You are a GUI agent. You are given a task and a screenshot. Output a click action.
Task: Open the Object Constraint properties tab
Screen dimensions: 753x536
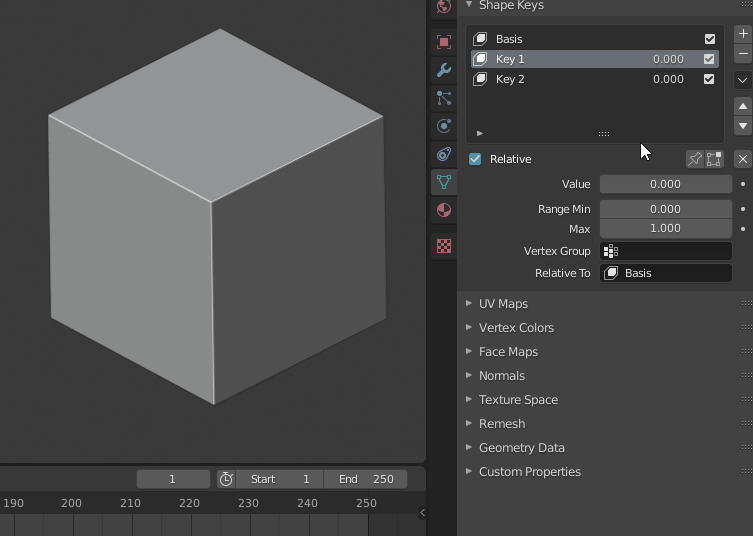pos(444,154)
